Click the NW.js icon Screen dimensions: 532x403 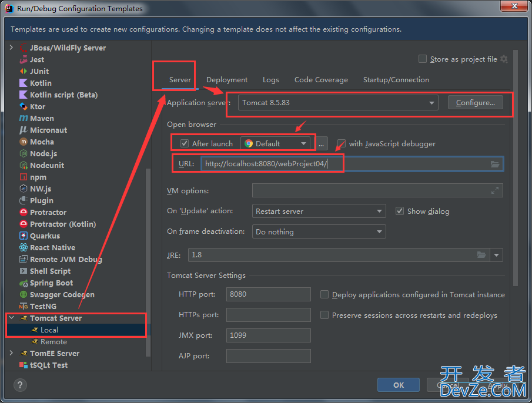coord(24,189)
